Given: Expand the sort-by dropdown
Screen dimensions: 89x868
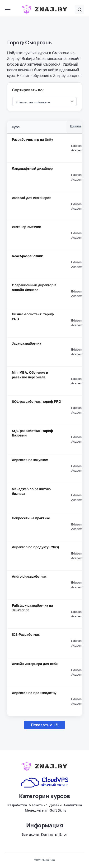Looking at the screenshot, I should (x=44, y=102).
